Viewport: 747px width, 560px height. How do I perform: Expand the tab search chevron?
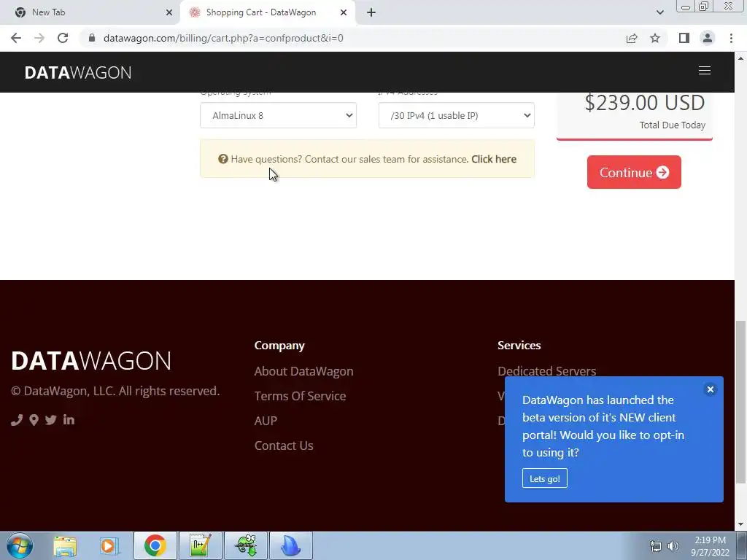[659, 12]
